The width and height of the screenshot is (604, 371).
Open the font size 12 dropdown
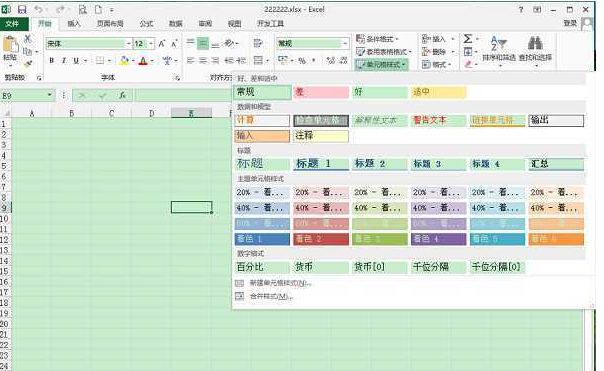point(151,44)
